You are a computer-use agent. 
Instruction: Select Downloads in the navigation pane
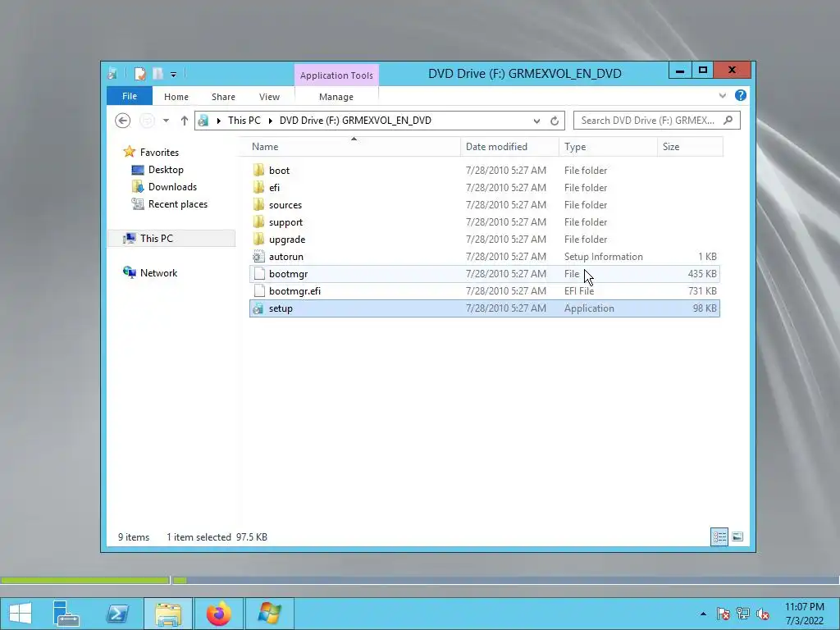[x=172, y=187]
